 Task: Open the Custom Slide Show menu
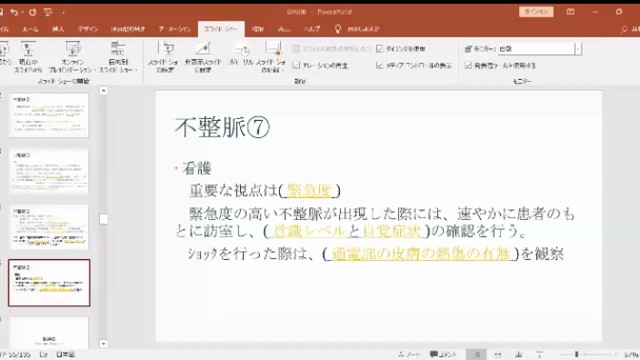click(118, 58)
